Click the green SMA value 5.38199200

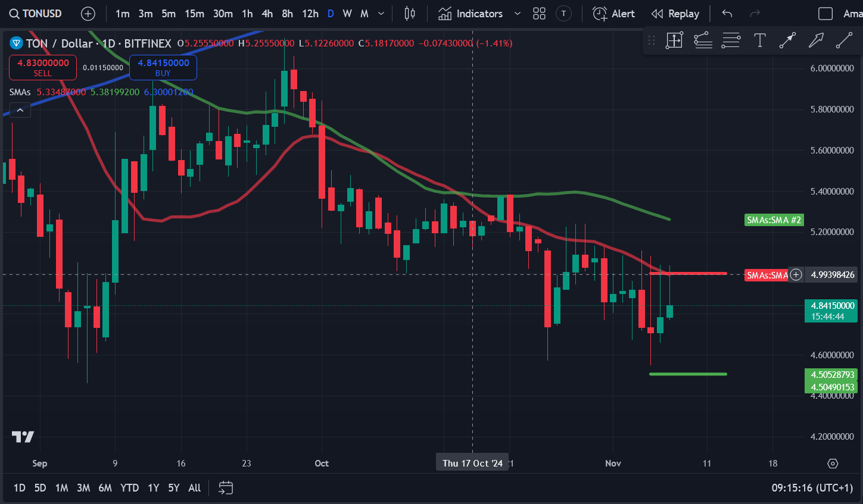click(115, 92)
